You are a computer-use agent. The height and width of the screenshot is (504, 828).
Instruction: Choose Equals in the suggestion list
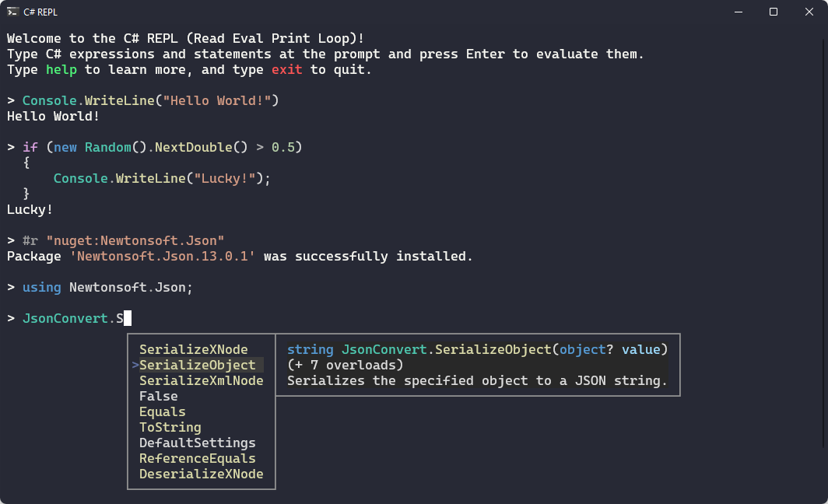click(x=162, y=411)
